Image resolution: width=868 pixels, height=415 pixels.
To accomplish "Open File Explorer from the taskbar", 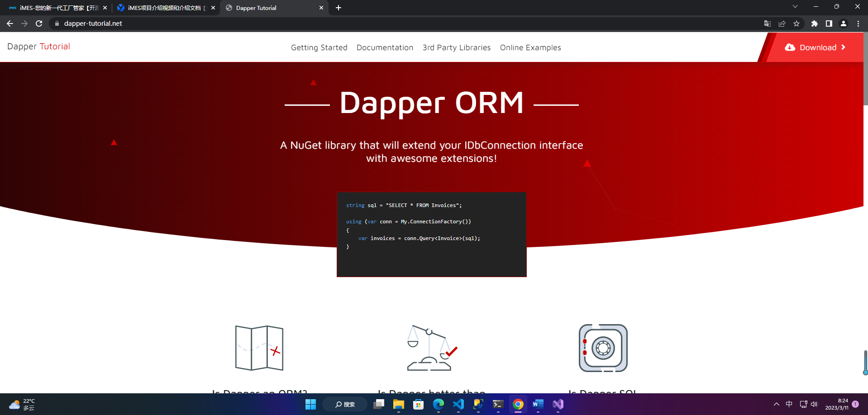I will 399,404.
